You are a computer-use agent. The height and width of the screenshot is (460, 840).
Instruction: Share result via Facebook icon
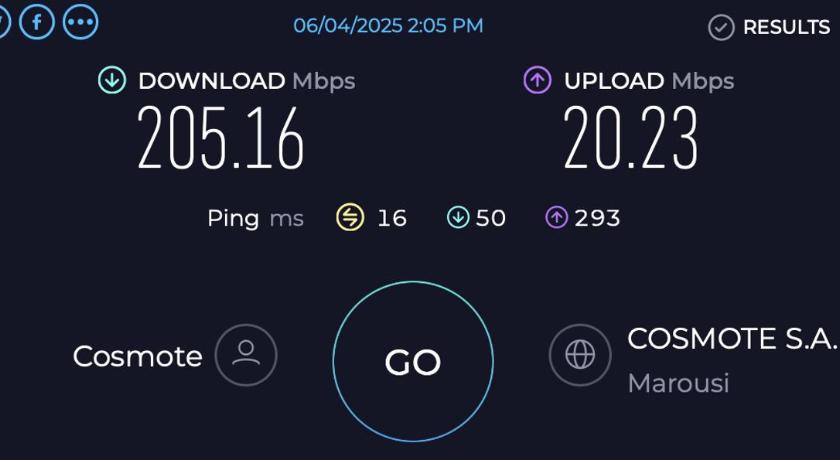click(37, 22)
